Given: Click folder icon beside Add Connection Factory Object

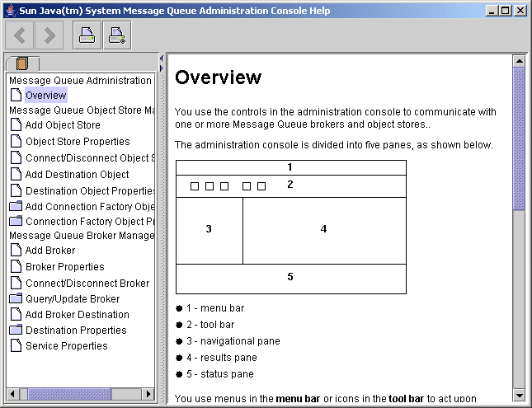Looking at the screenshot, I should (x=16, y=206).
